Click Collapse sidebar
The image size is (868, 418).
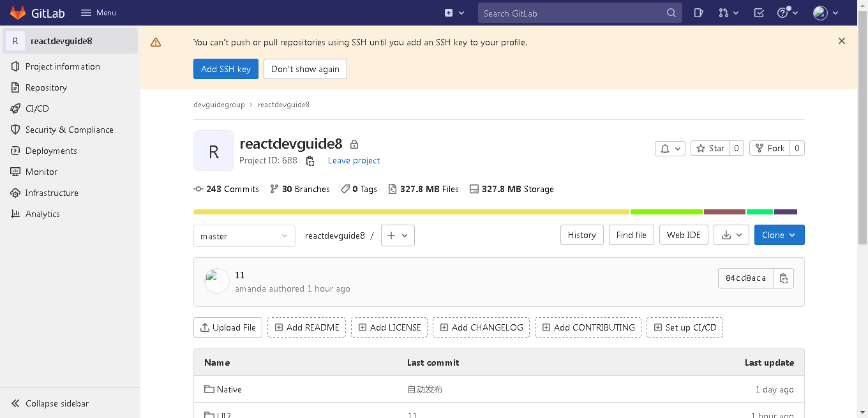[70, 403]
